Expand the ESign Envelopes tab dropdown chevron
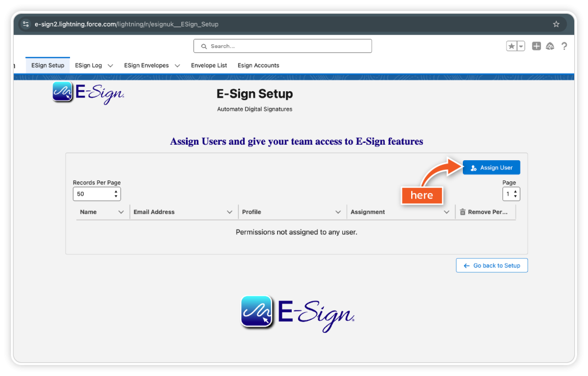The height and width of the screenshot is (376, 588). click(177, 65)
